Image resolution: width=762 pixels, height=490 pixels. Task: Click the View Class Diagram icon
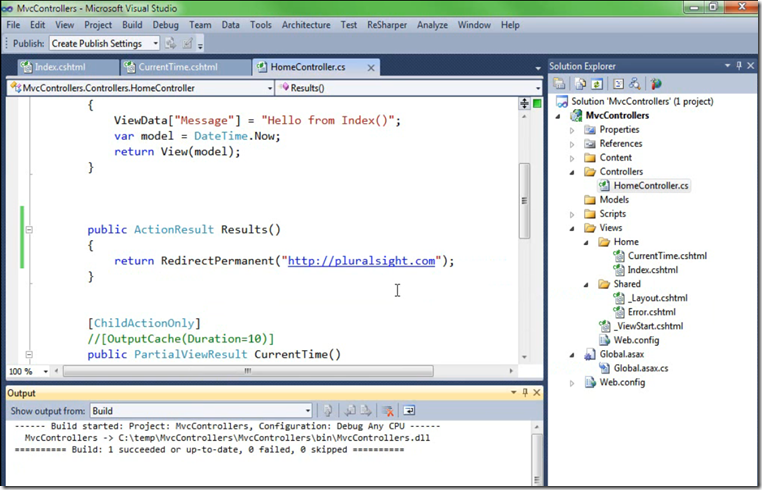[x=634, y=84]
